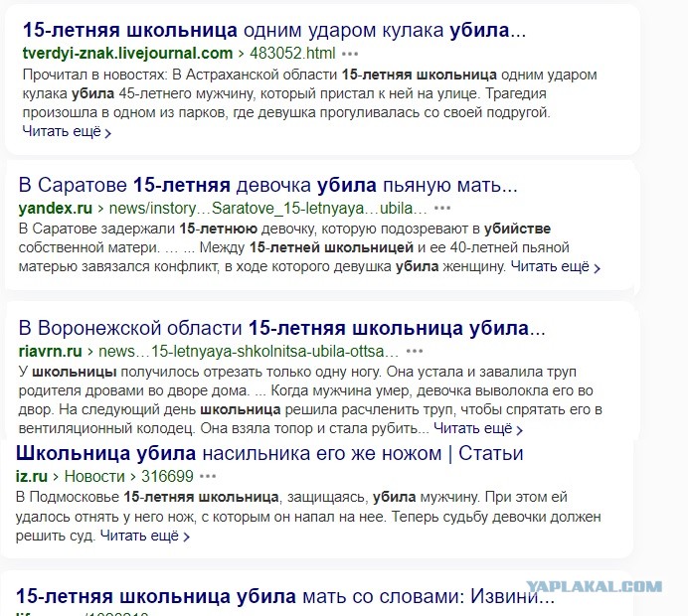Open result 'В Саратове 15-летняя девочка убила пьяную мать'
The height and width of the screenshot is (616, 688).
268,185
